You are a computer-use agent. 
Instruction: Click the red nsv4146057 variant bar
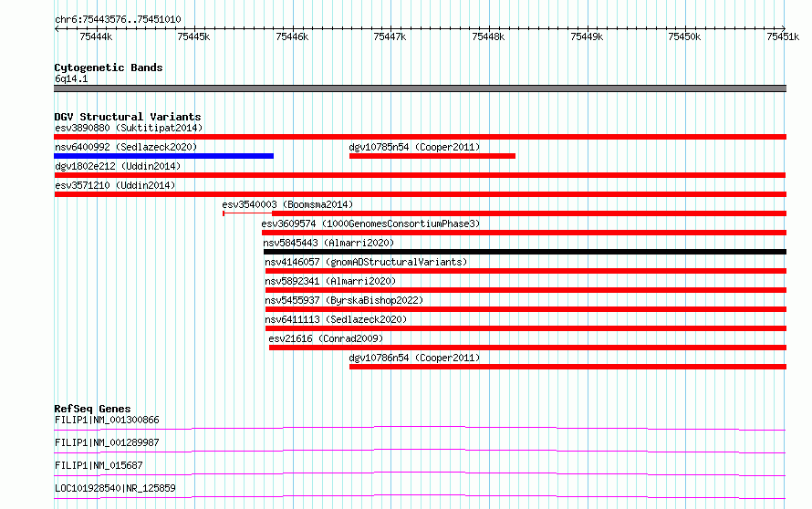pos(526,271)
